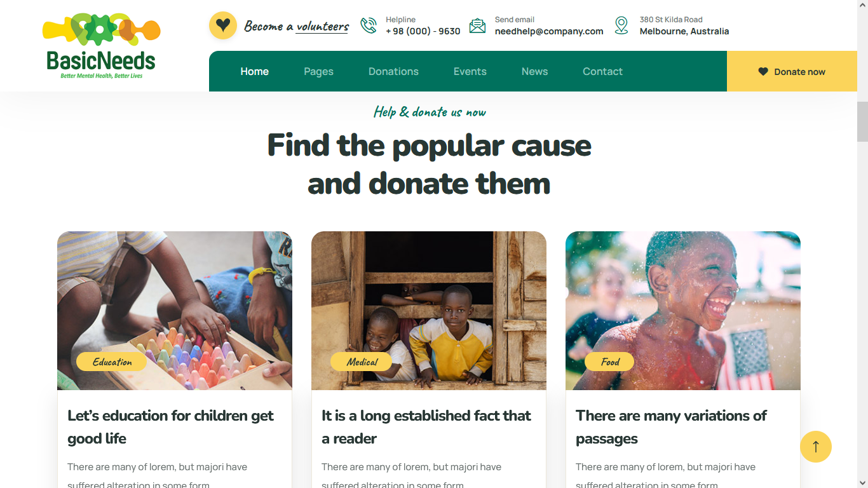The height and width of the screenshot is (488, 868).
Task: Open the Contact page link
Action: 602,71
